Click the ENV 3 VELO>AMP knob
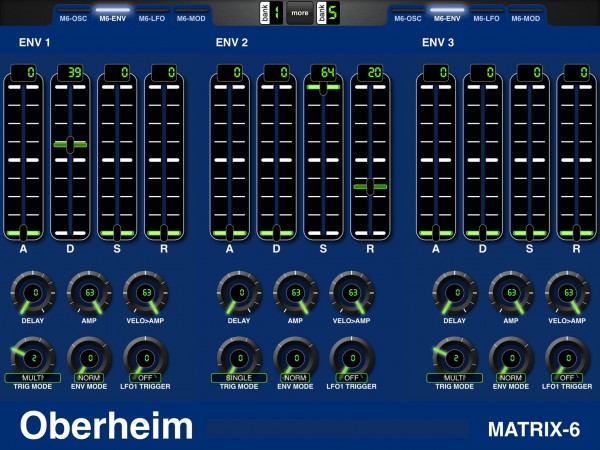600x450 pixels. pos(568,293)
